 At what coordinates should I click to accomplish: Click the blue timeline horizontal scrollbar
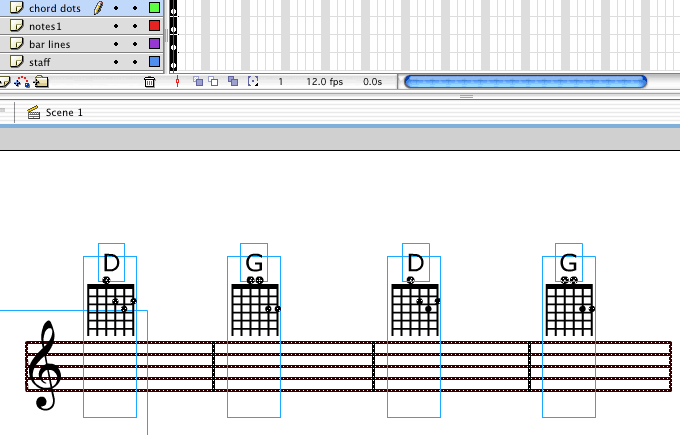pos(524,81)
